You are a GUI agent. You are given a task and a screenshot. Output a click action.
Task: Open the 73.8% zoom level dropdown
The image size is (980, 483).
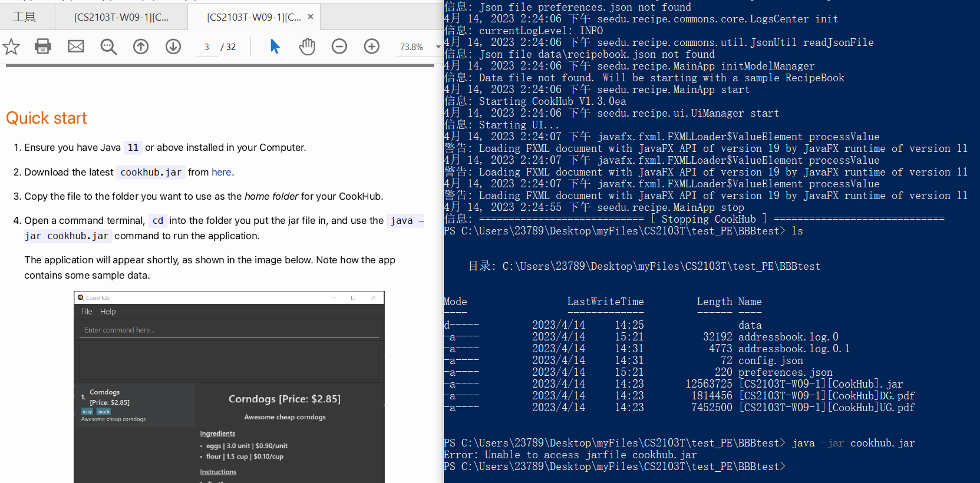pyautogui.click(x=438, y=47)
